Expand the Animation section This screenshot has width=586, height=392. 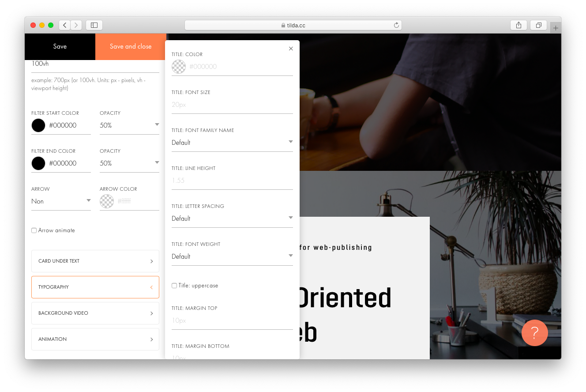tap(95, 339)
